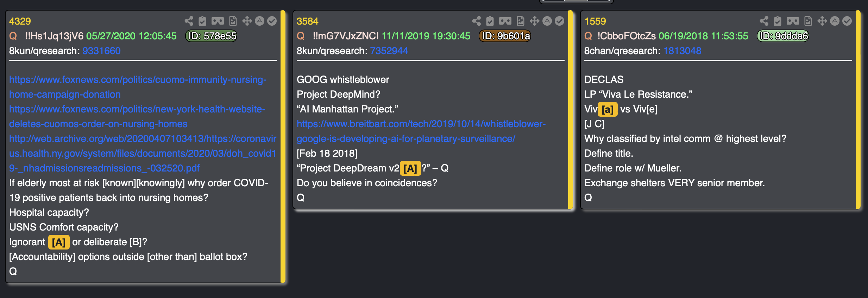Viewport: 868px width, 298px height.
Task: Select post number 1559 heading
Action: click(x=595, y=21)
